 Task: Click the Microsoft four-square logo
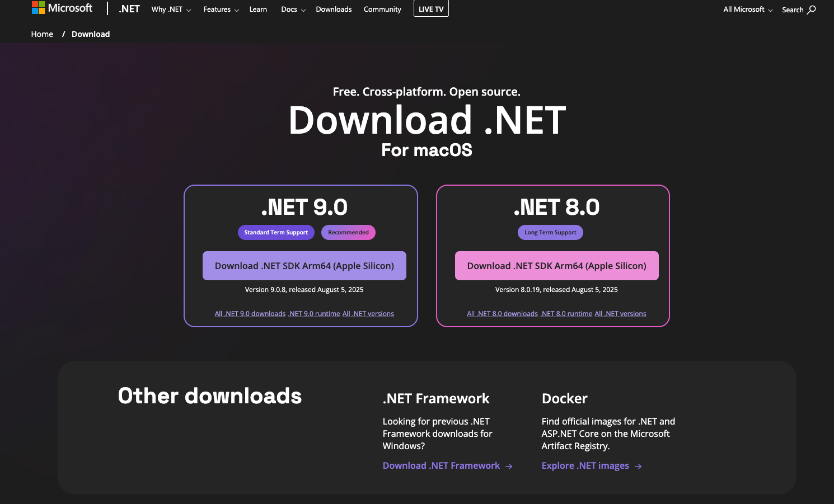[x=38, y=8]
